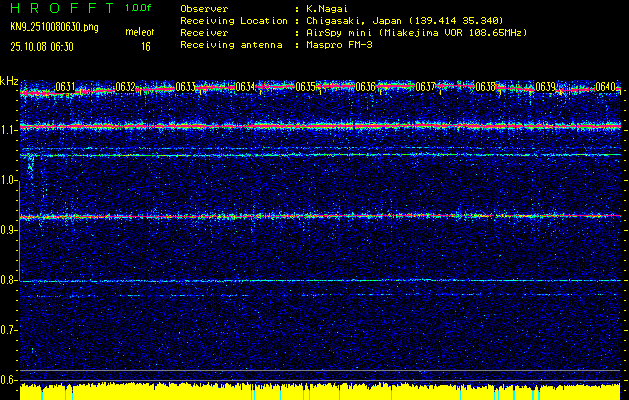Click the 0637 time marker
629x400 pixels.
pos(425,87)
